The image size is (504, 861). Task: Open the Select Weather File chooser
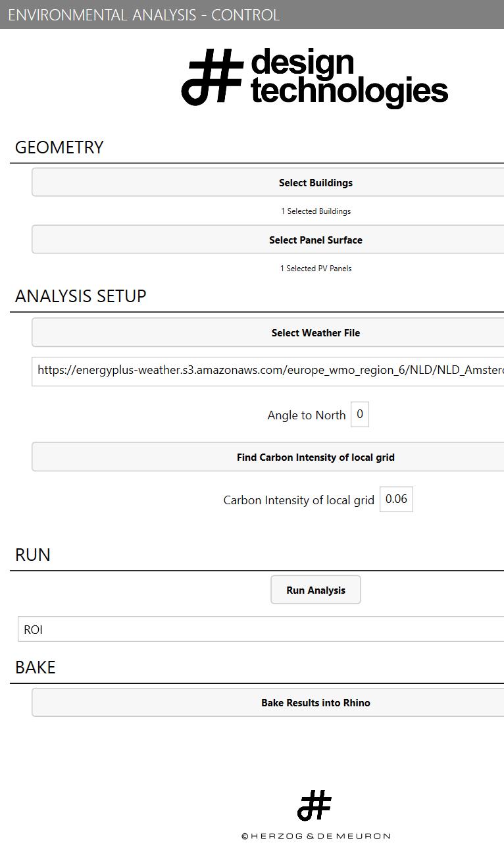pos(315,333)
